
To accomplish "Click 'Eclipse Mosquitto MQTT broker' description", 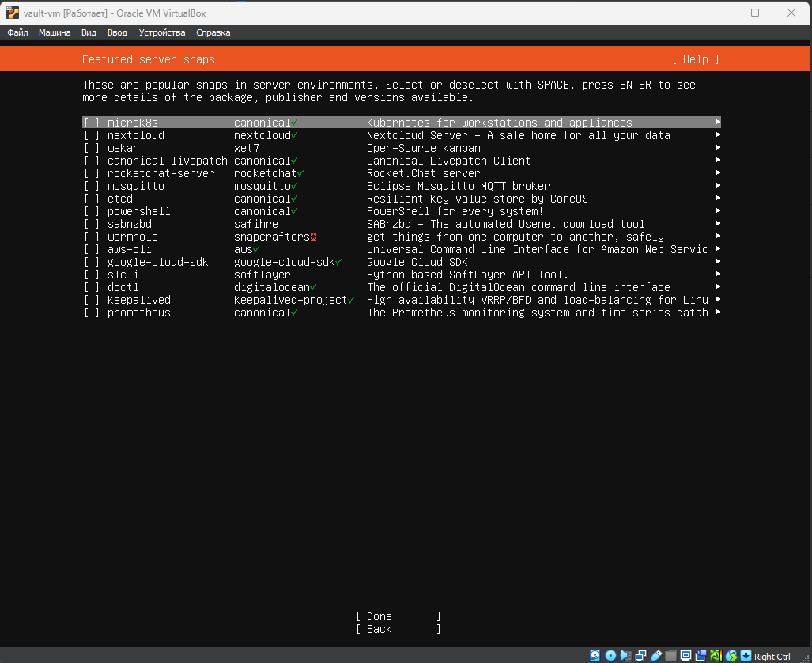I will click(x=459, y=186).
